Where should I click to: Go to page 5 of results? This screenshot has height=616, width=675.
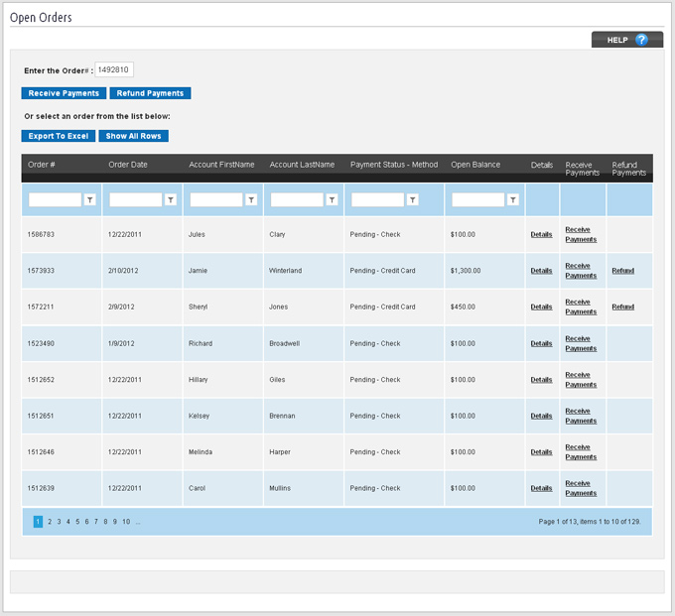[77, 522]
